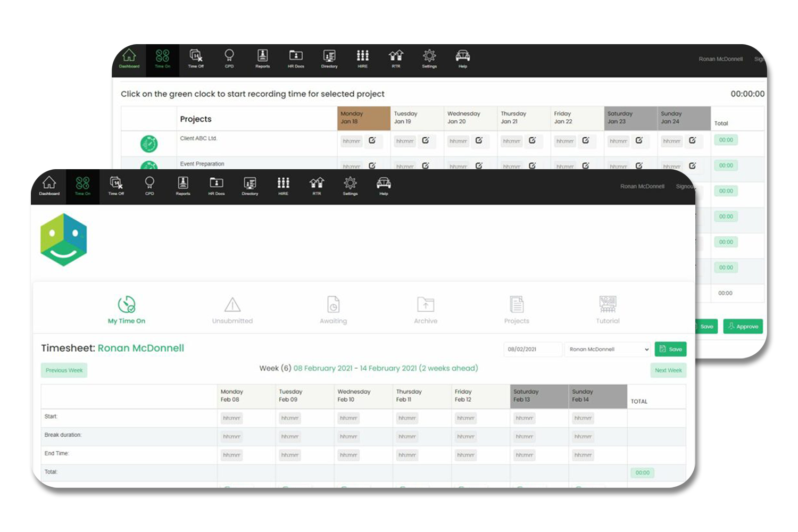Viewport: 798px width, 532px height.
Task: Open the HIRE module
Action: tap(283, 186)
